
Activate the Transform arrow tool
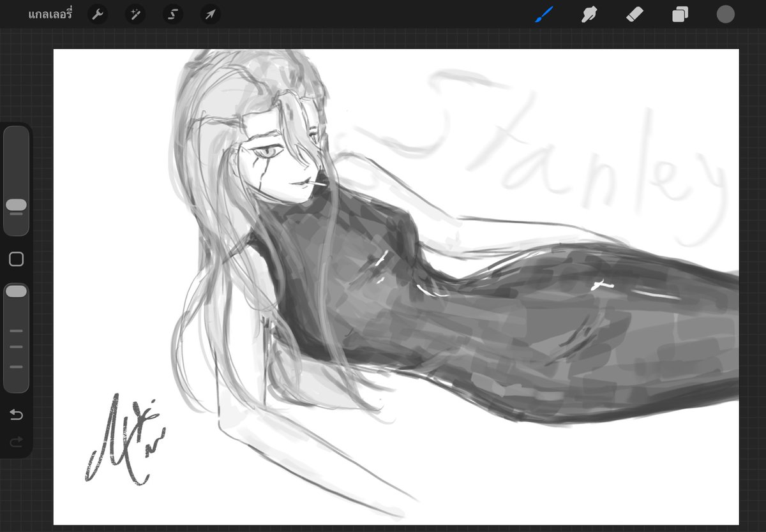tap(211, 14)
